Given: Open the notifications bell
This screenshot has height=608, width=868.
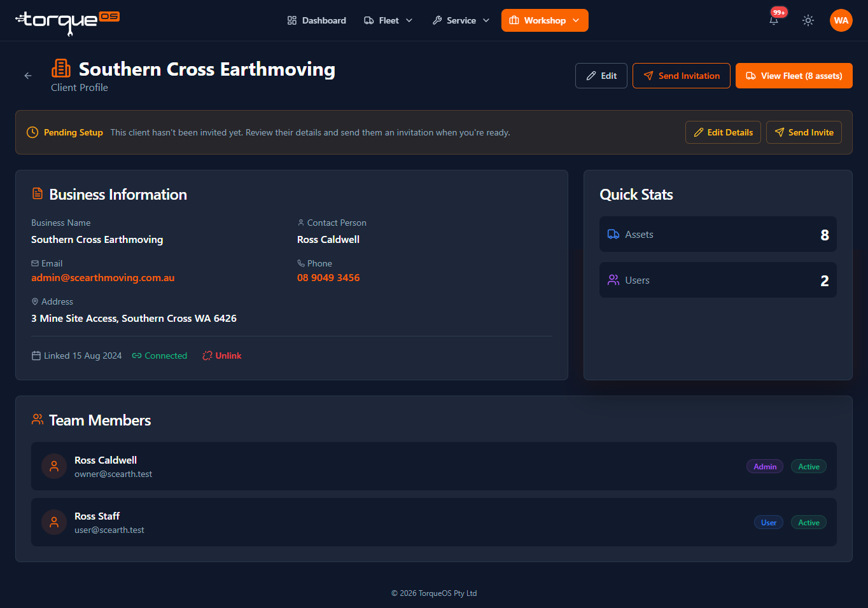Looking at the screenshot, I should pyautogui.click(x=774, y=20).
